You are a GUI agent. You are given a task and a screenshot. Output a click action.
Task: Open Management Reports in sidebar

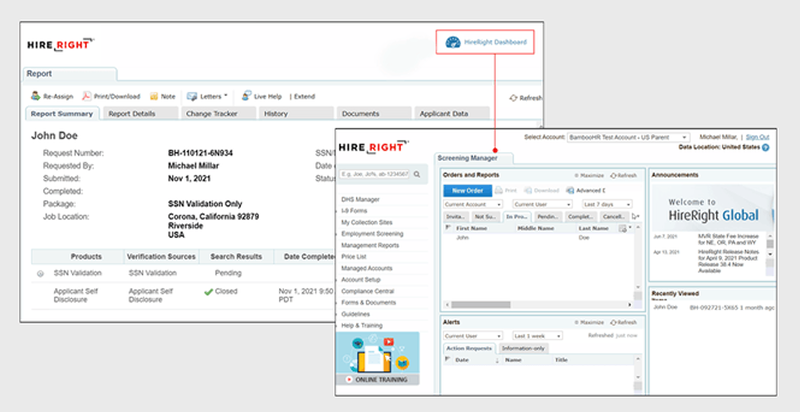[370, 245]
